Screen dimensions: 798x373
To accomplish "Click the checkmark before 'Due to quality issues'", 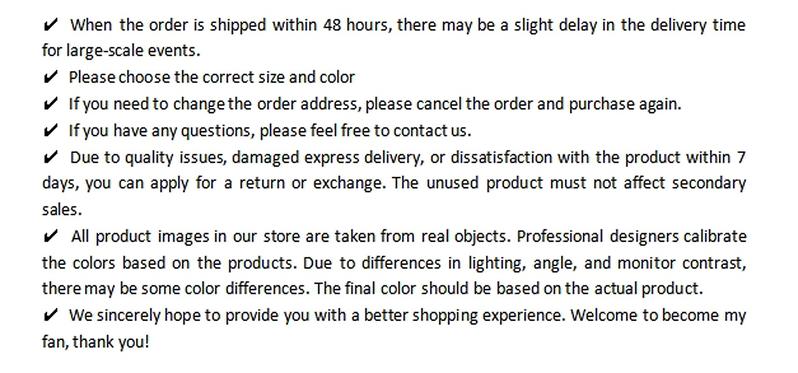I will tap(50, 157).
